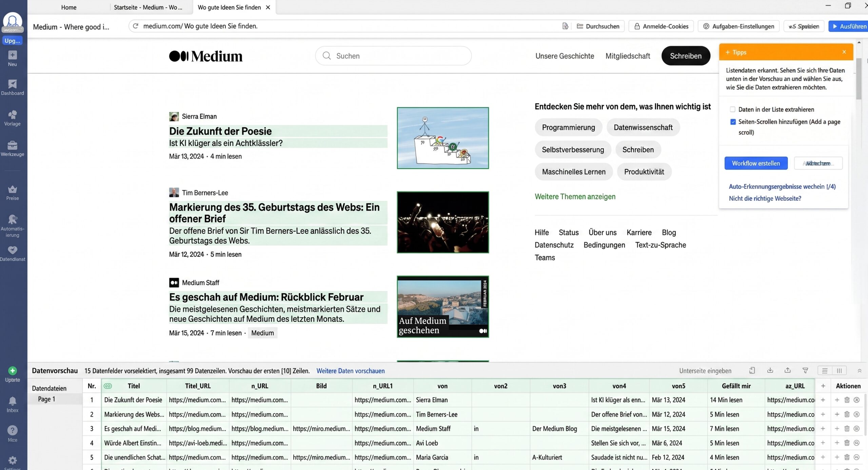Image resolution: width=868 pixels, height=470 pixels.
Task: Click the black Schreiben button in header
Action: [686, 56]
